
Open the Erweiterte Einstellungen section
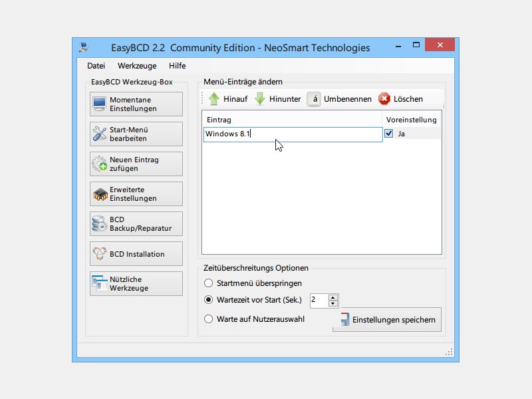[136, 194]
